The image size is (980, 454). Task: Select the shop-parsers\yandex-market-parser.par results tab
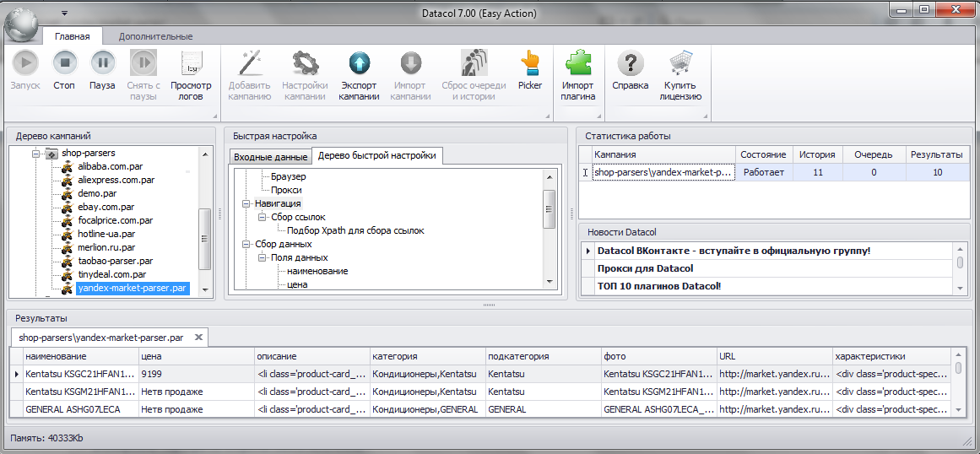coord(101,338)
